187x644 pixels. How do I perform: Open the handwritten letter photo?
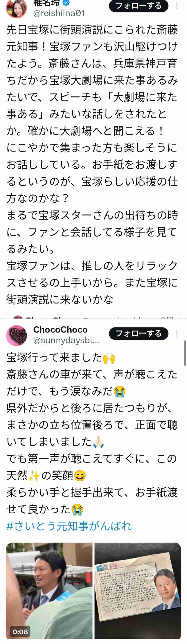137,591
